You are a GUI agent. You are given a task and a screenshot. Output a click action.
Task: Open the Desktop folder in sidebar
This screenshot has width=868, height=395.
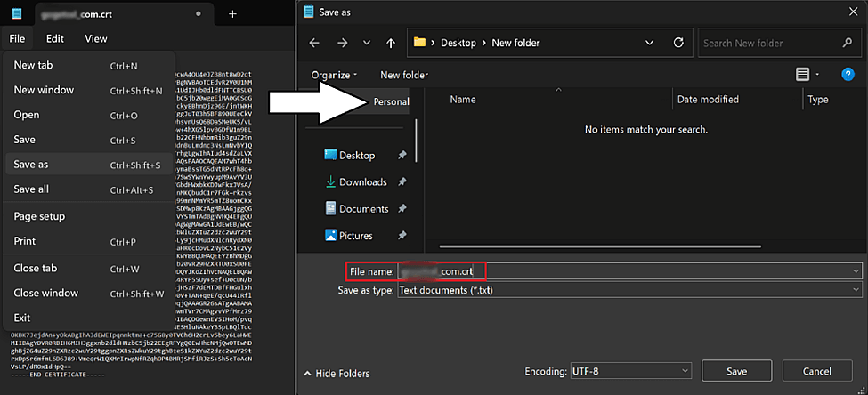[357, 155]
